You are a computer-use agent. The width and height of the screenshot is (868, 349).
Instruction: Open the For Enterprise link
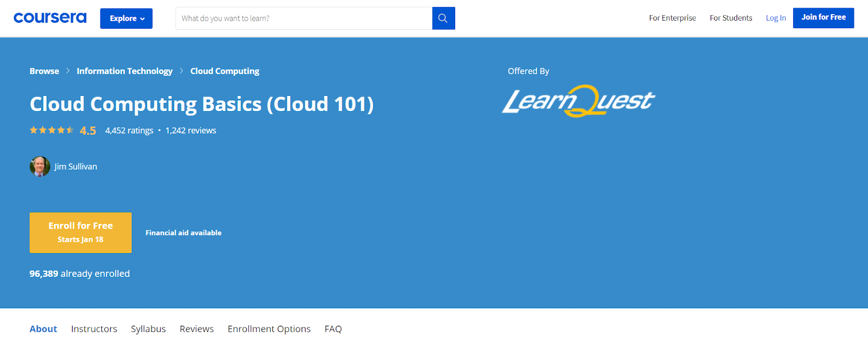pos(672,18)
